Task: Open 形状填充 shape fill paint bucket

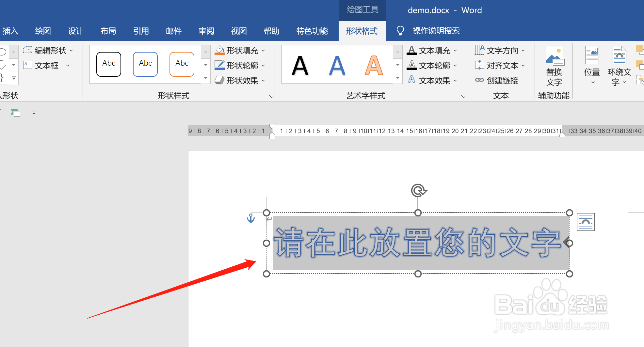Action: click(220, 50)
